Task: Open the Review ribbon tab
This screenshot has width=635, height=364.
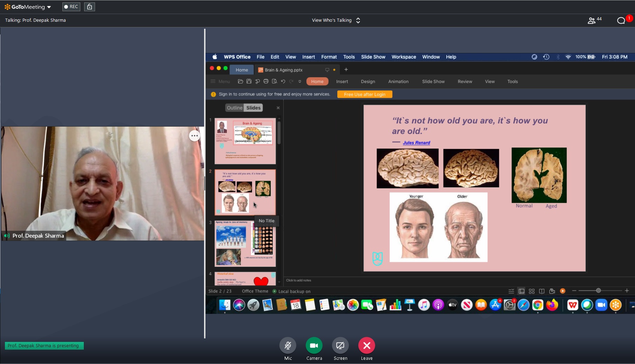Action: (x=465, y=81)
